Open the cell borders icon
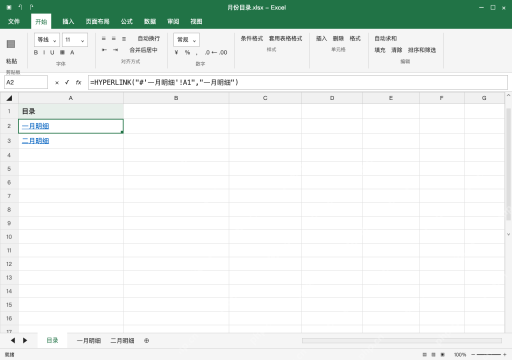The image size is (512, 360). click(62, 52)
